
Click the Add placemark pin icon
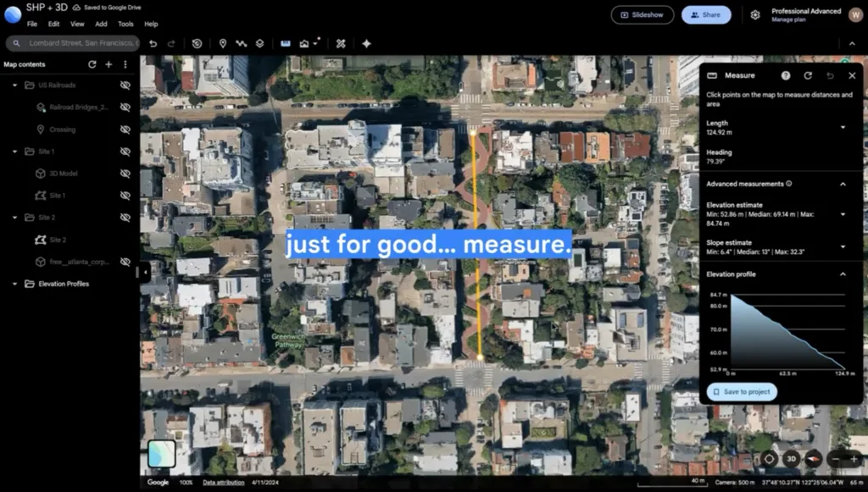223,44
